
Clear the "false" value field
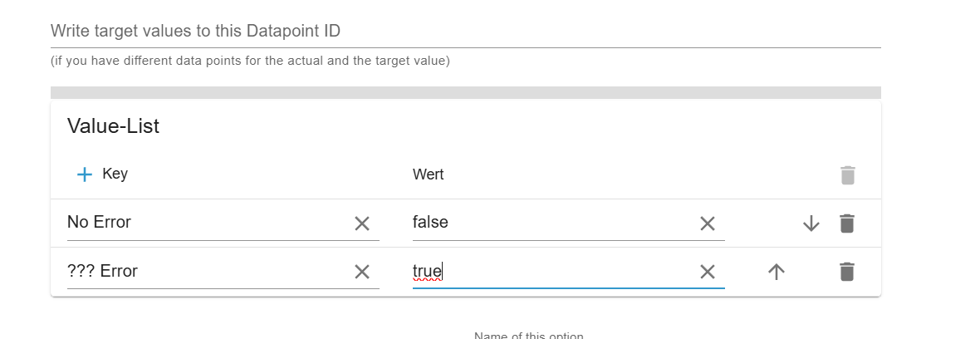coord(707,224)
